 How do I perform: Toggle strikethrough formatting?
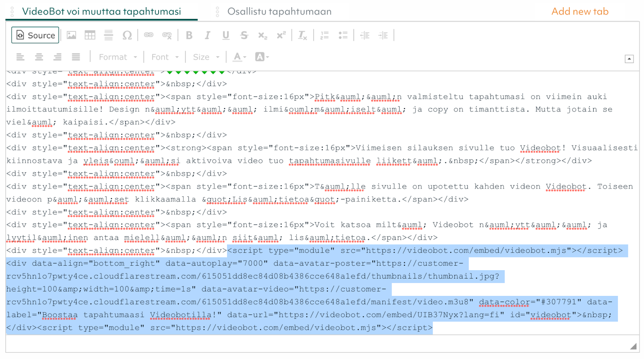coord(244,35)
